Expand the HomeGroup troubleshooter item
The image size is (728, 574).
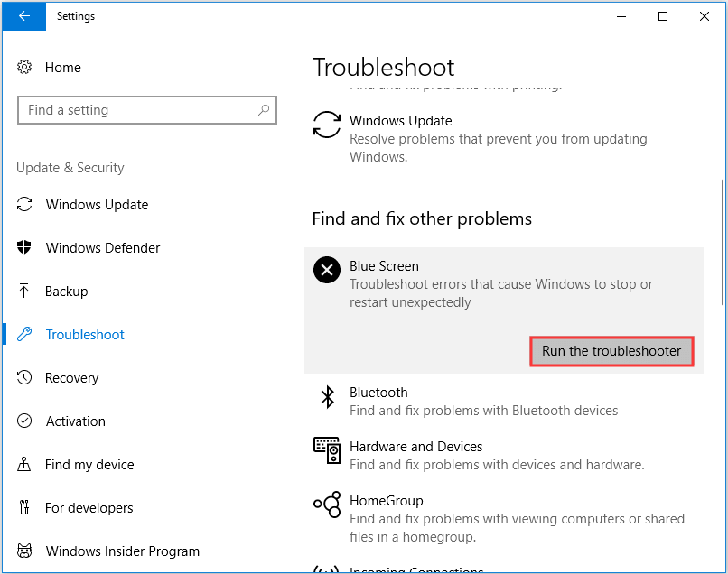(x=387, y=509)
